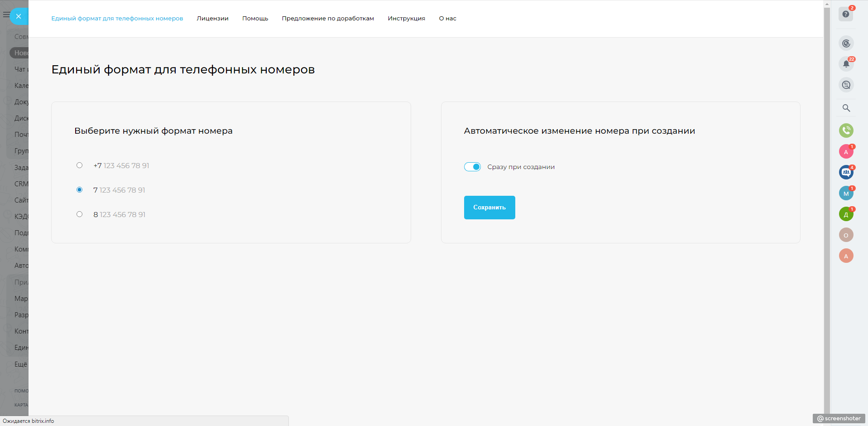868x426 pixels.
Task: Click the search magnifier icon
Action: [846, 108]
